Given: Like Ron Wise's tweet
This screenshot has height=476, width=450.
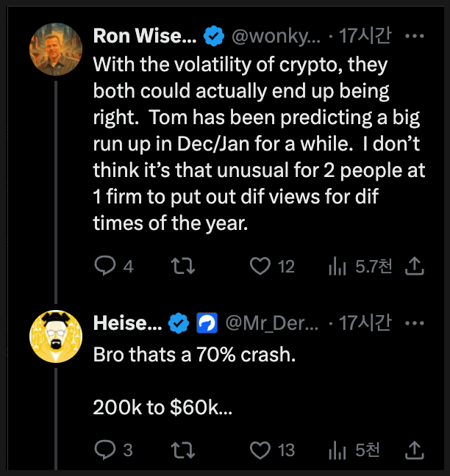Looking at the screenshot, I should [260, 267].
